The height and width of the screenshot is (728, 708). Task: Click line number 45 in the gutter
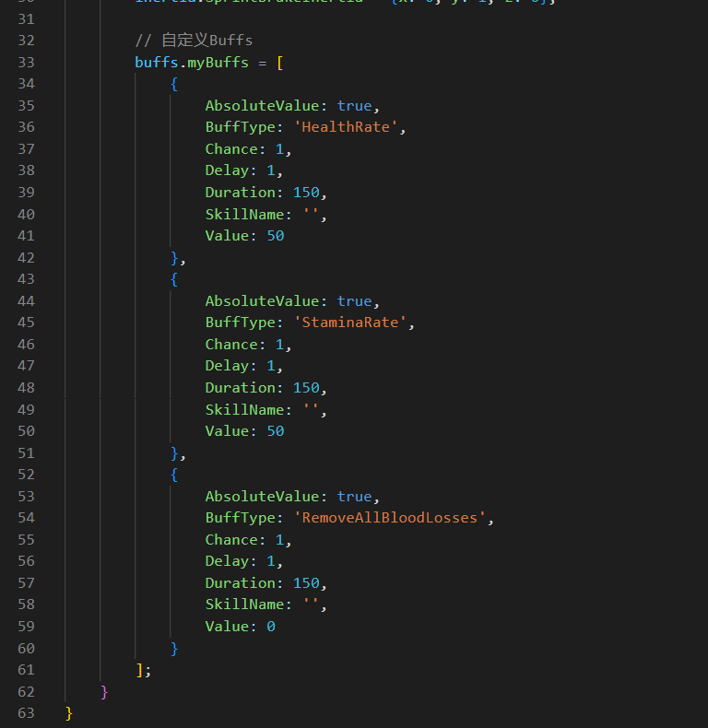click(x=26, y=323)
